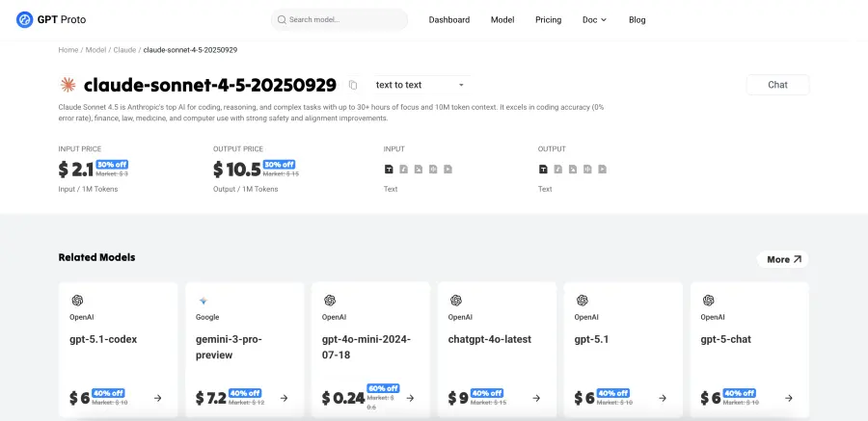Click the 'Search model...' input field

point(339,20)
